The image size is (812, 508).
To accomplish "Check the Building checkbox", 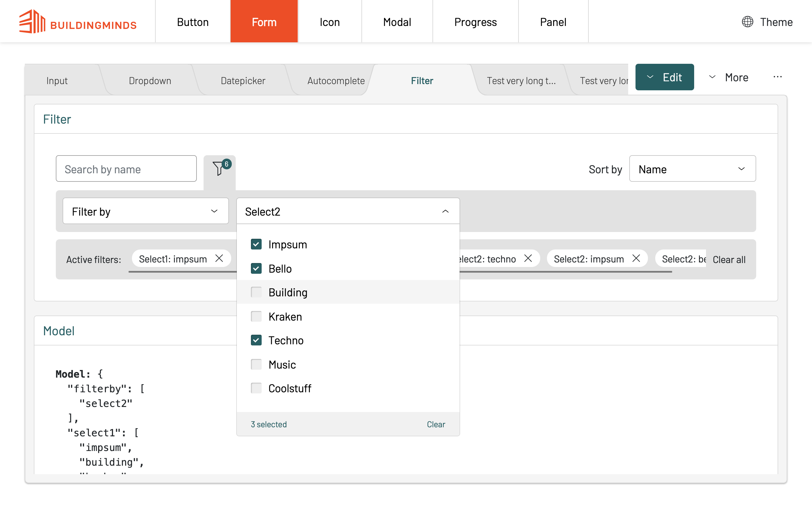I will (256, 292).
